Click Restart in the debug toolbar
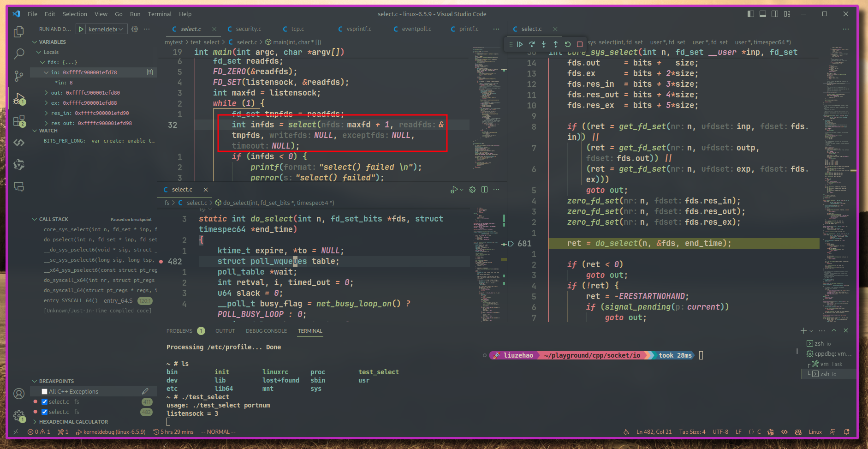The image size is (868, 449). (x=568, y=44)
